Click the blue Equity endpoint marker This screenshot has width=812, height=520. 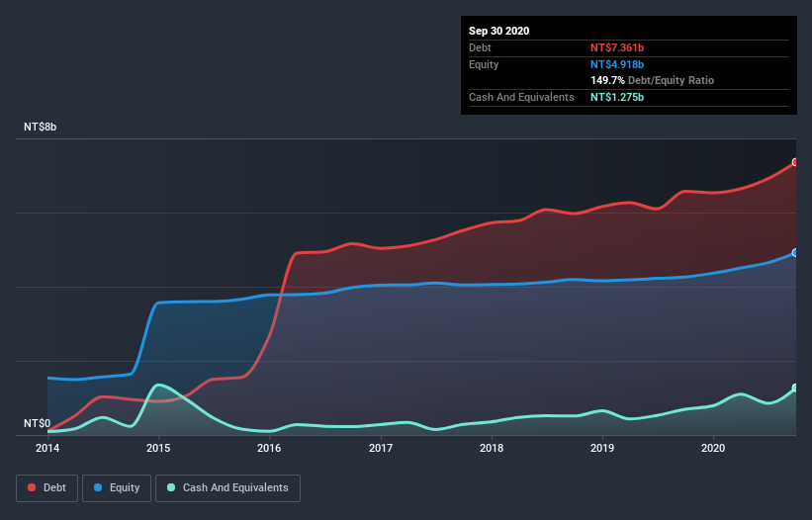click(x=795, y=253)
